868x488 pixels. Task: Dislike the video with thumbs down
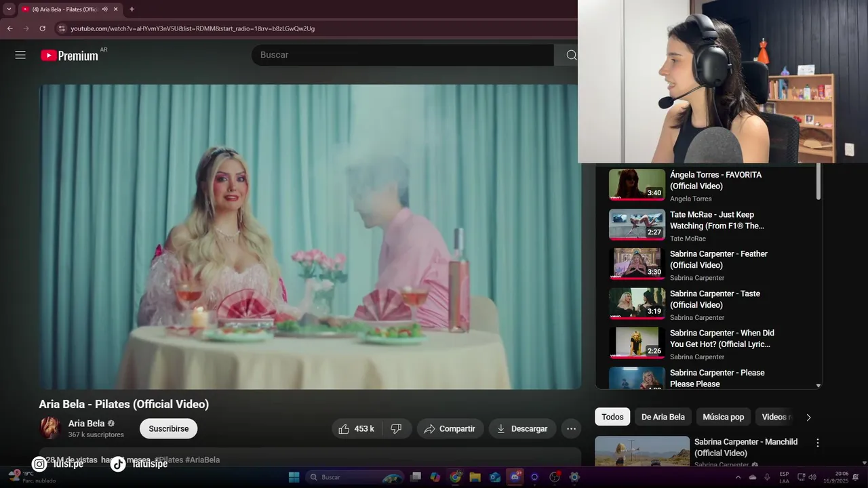point(397,428)
